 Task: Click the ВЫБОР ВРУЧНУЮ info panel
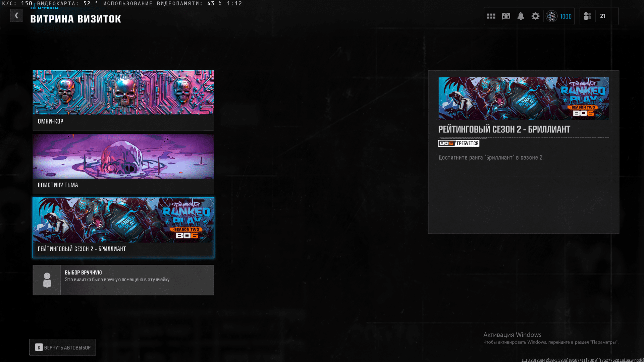click(x=137, y=280)
